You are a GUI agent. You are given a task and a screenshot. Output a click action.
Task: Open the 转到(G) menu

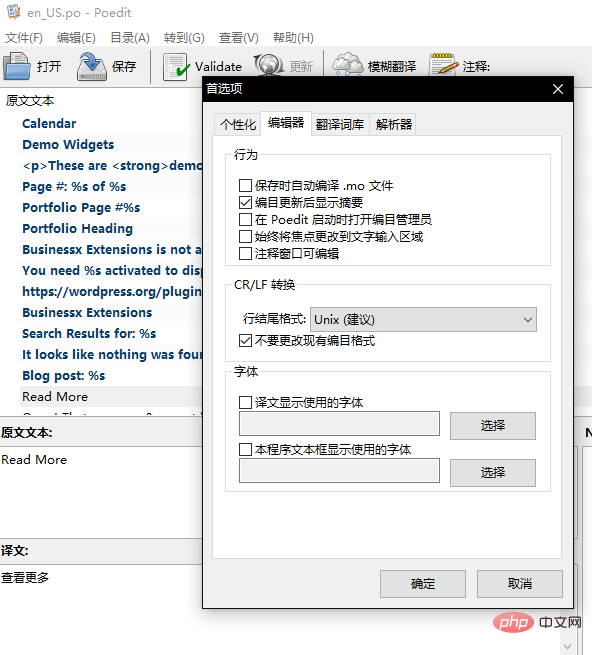(x=184, y=38)
